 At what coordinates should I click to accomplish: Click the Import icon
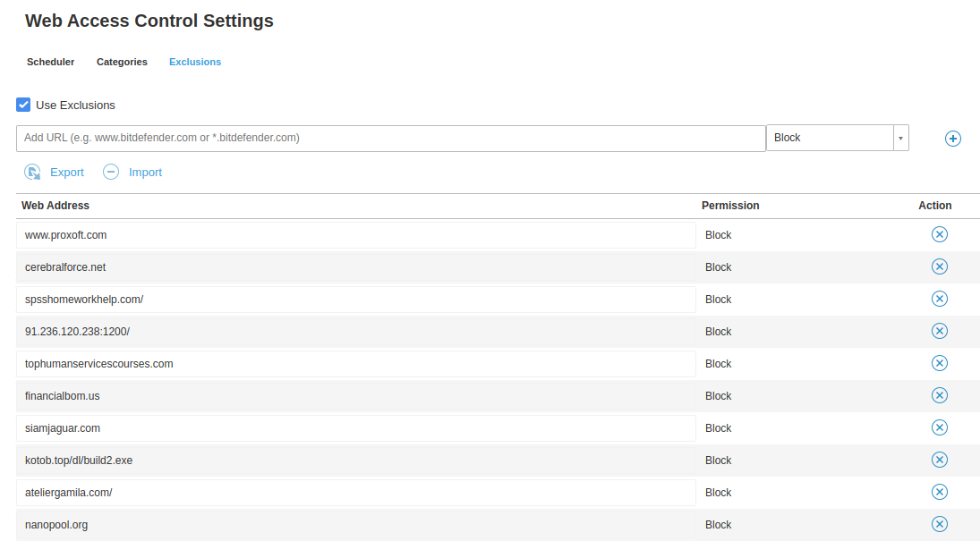pyautogui.click(x=111, y=173)
